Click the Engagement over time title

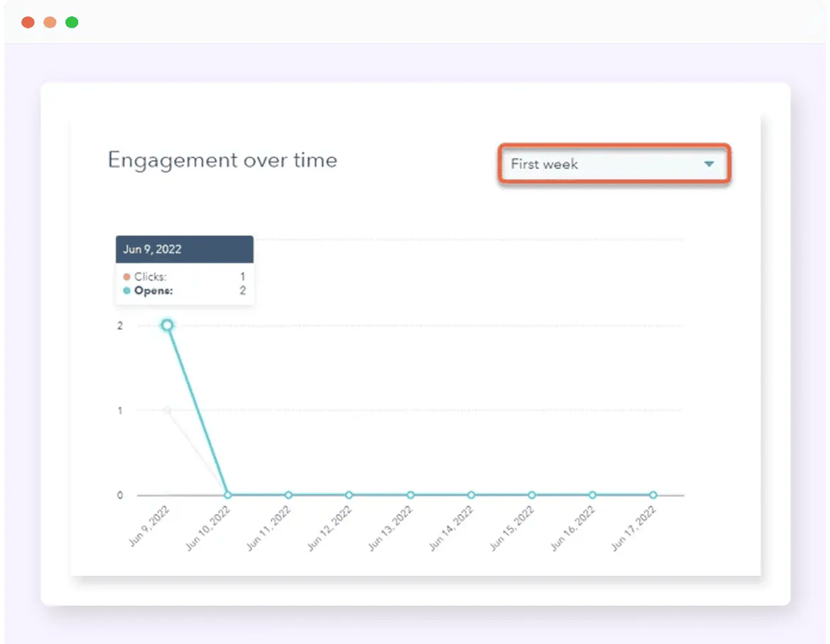pos(222,161)
